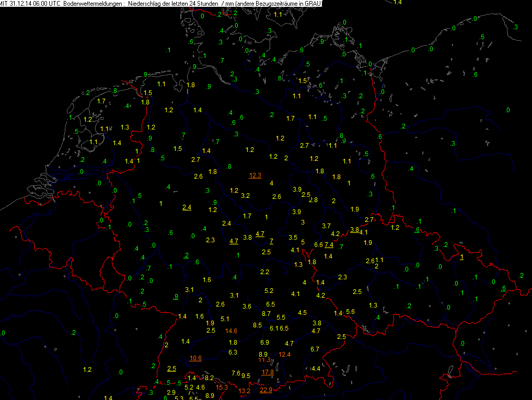532x400 pixels.
Task: Select the 15.3 station measurement
Action: 222,387
